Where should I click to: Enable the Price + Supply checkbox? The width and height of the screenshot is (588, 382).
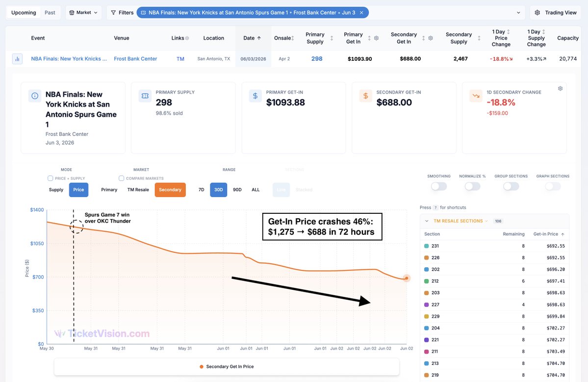click(50, 178)
